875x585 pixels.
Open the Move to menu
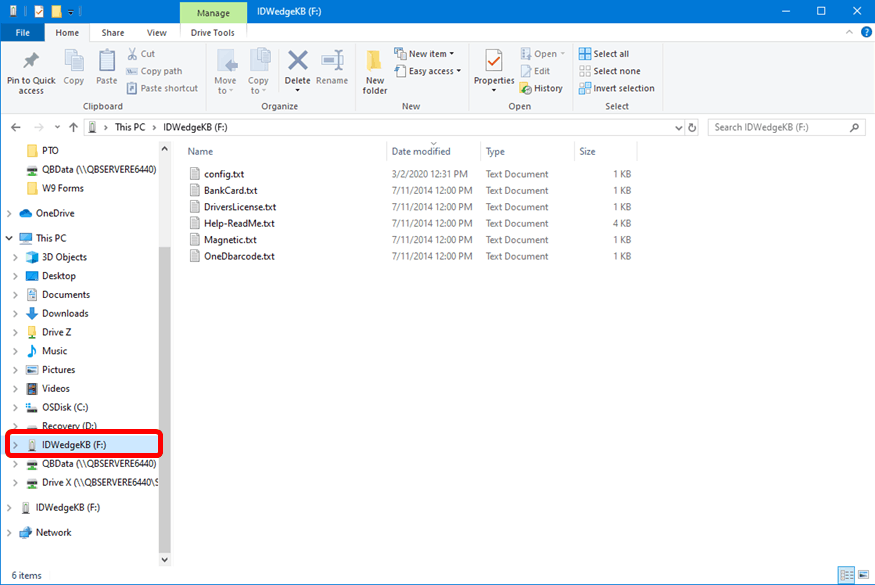pyautogui.click(x=225, y=71)
